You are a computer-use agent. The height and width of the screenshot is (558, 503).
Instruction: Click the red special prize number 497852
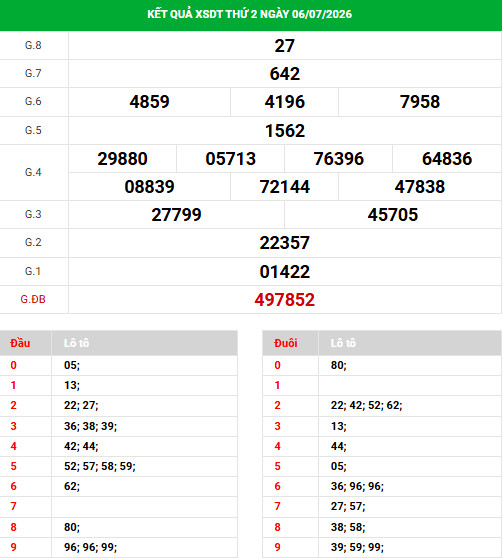(x=284, y=300)
